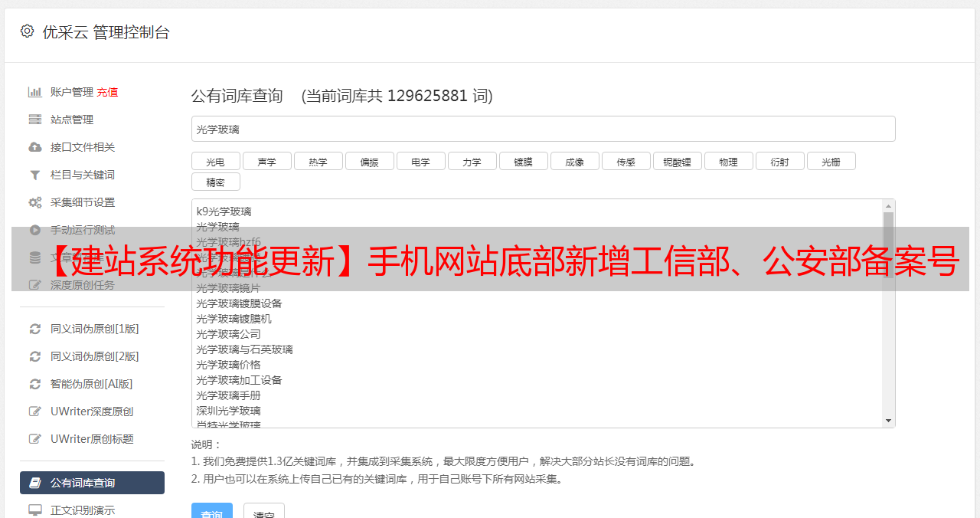Select the 衍射 tag button

pyautogui.click(x=780, y=161)
